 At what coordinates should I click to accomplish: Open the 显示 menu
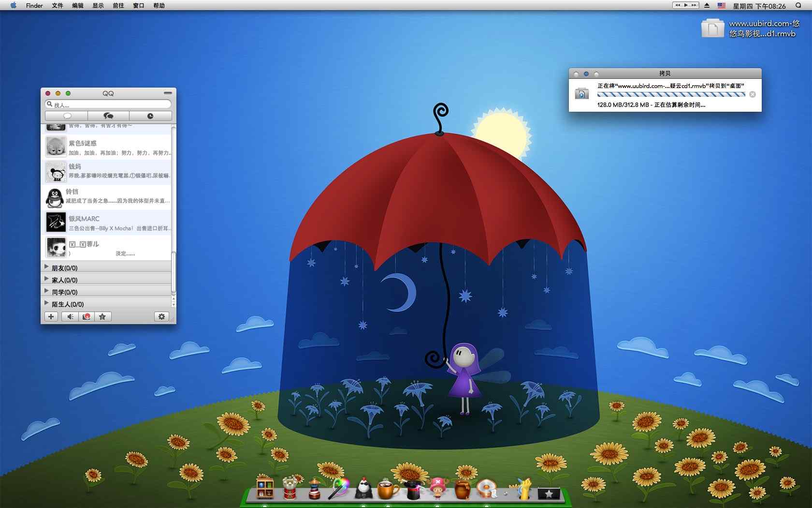pyautogui.click(x=98, y=5)
